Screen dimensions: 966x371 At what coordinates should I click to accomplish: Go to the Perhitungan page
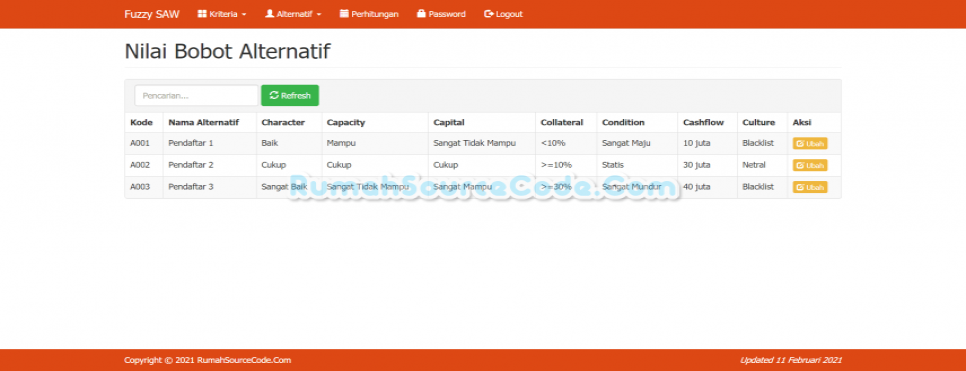point(369,14)
